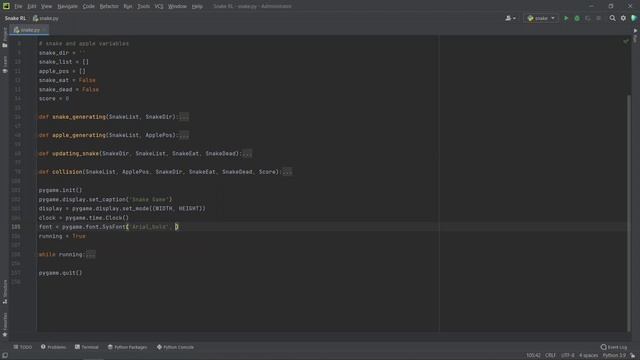Open the IDE settings gear icon
The width and height of the screenshot is (640, 360).
pos(623,18)
